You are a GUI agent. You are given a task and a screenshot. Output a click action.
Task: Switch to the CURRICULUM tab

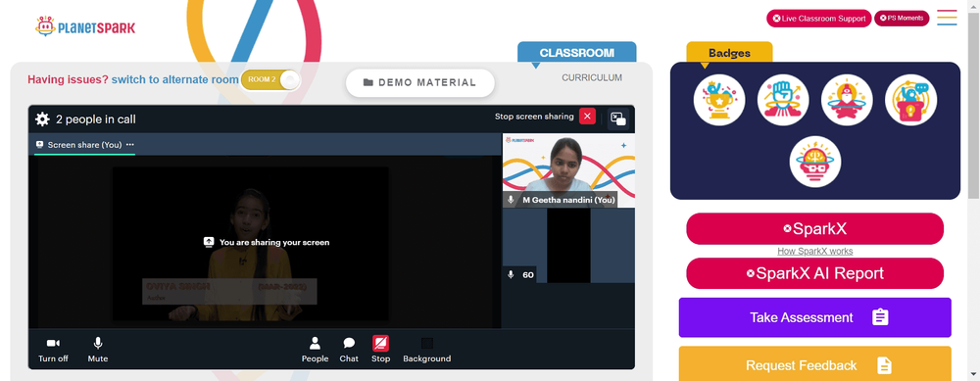click(592, 78)
